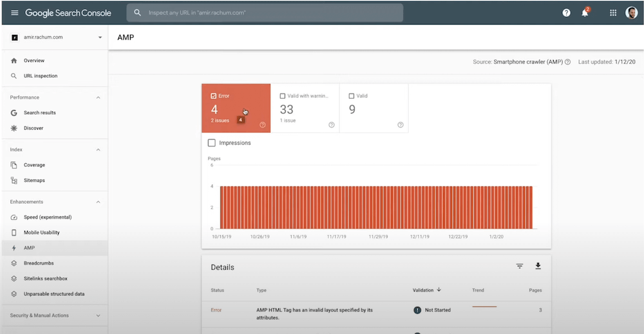Click the Not Started exclamation status icon

pyautogui.click(x=417, y=310)
